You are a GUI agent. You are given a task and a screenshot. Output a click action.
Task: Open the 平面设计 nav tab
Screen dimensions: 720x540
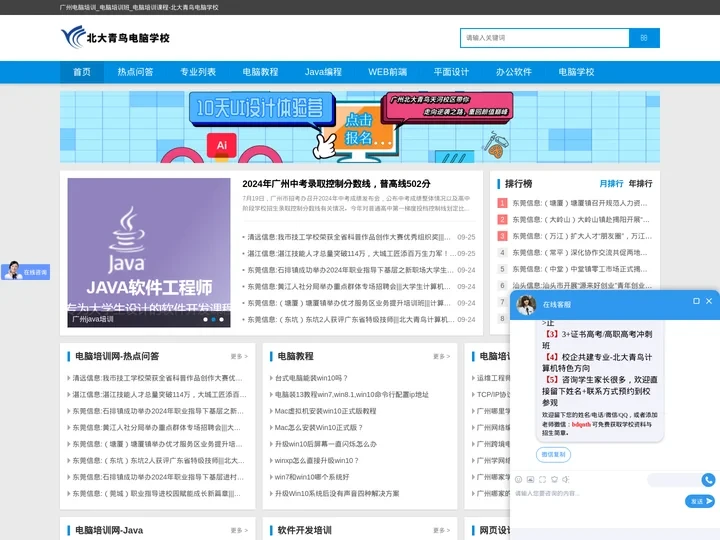(x=451, y=72)
